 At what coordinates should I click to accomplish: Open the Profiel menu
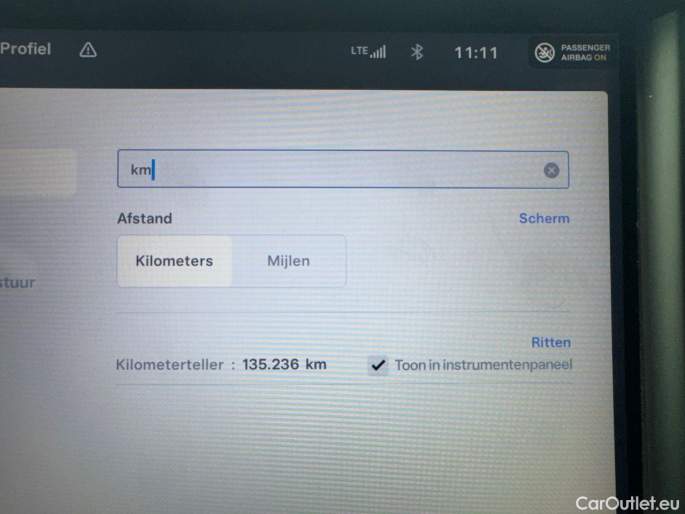pos(25,48)
